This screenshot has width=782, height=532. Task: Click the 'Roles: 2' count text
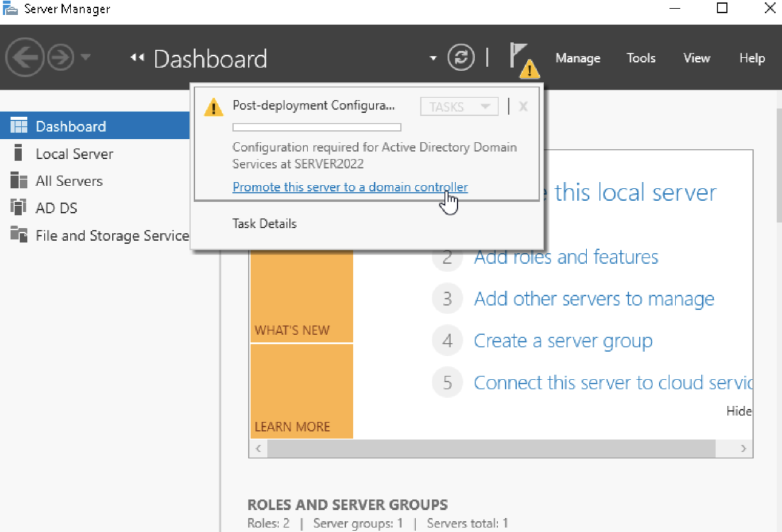click(268, 523)
